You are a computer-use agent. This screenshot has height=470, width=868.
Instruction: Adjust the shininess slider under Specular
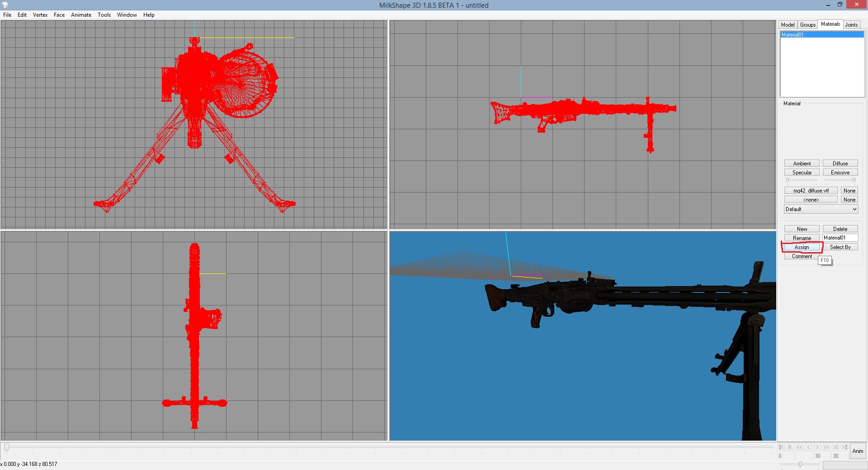802,180
